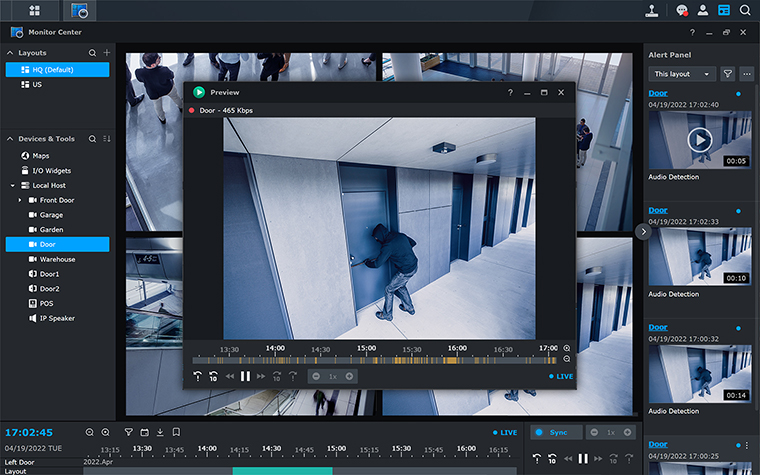This screenshot has height=475, width=760.
Task: Add a new layout with plus icon
Action: pos(106,52)
